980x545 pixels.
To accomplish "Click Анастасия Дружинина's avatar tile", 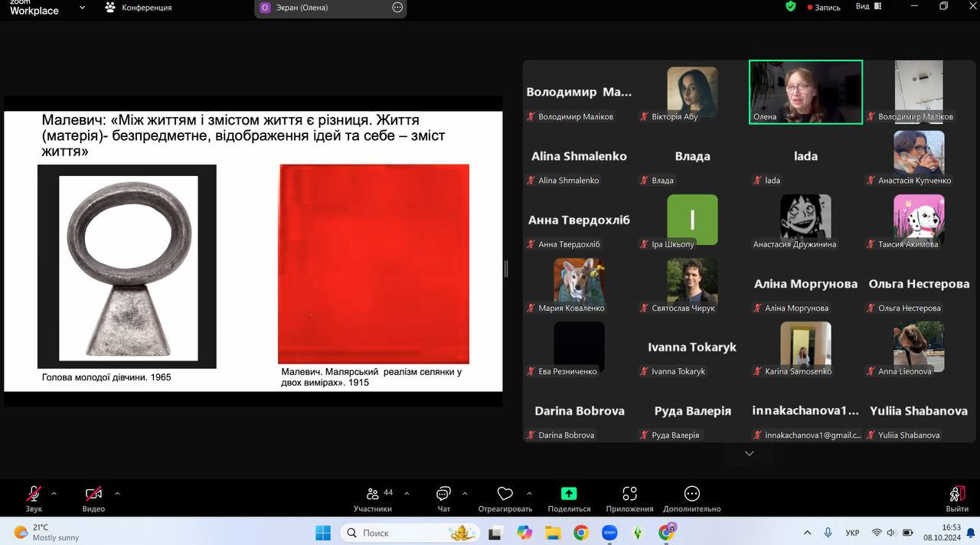I will (805, 220).
